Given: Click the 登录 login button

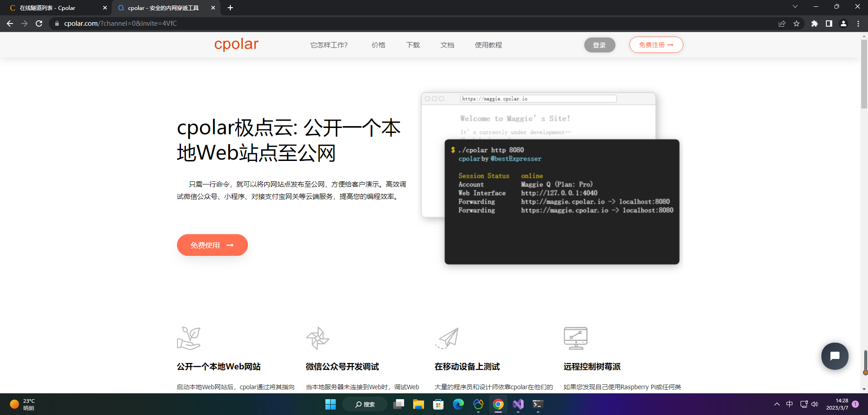Looking at the screenshot, I should point(600,45).
